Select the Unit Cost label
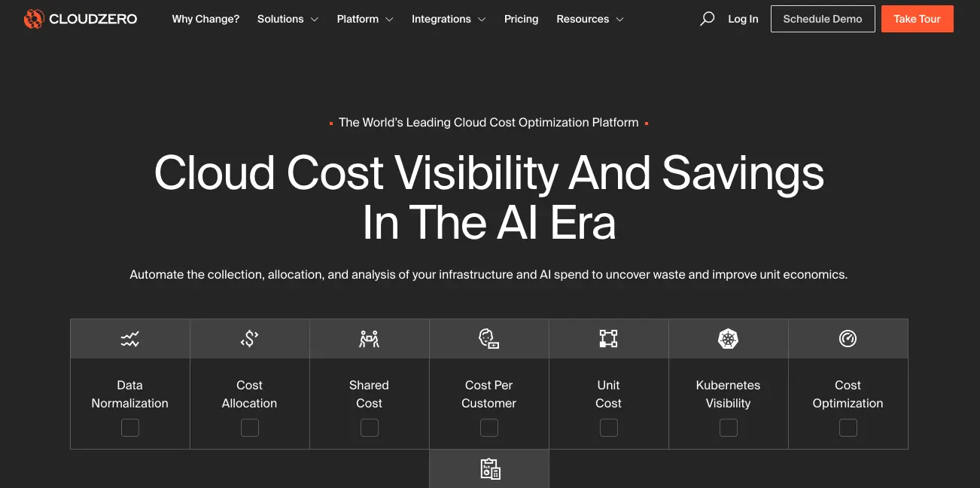 click(609, 394)
